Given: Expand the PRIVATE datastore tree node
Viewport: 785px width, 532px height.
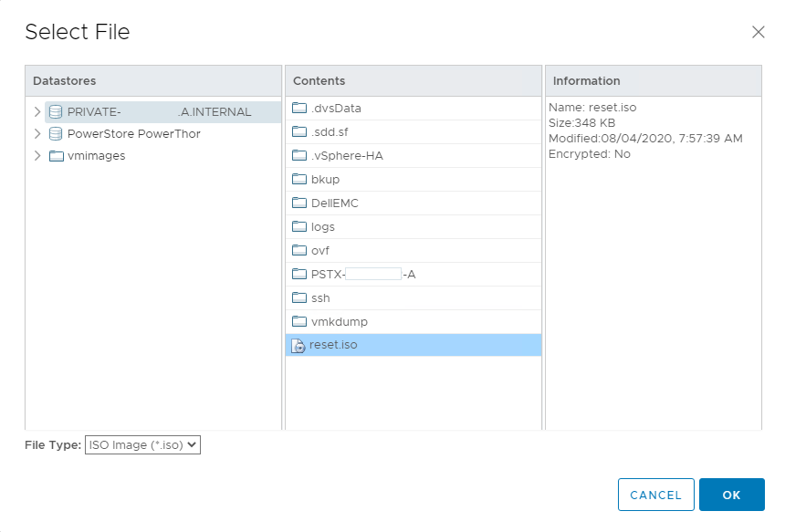Looking at the screenshot, I should 37,111.
